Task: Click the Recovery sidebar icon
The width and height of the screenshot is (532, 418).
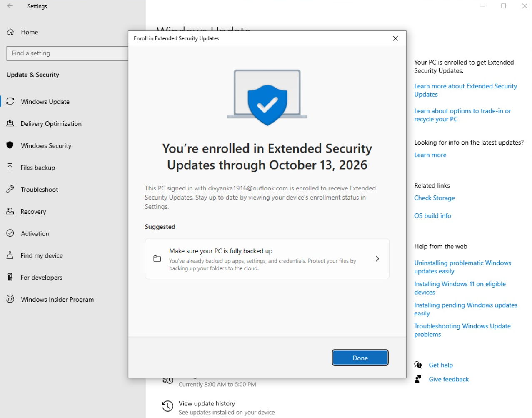Action: click(10, 211)
